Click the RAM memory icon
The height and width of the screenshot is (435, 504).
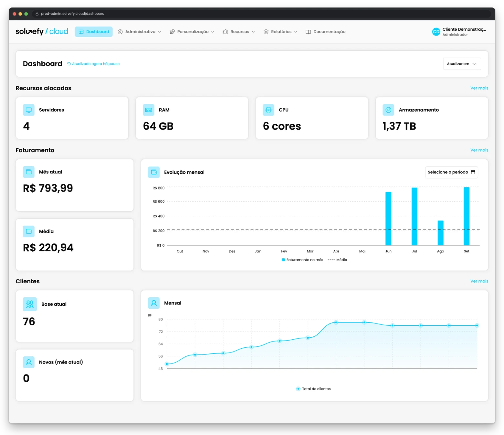point(149,110)
